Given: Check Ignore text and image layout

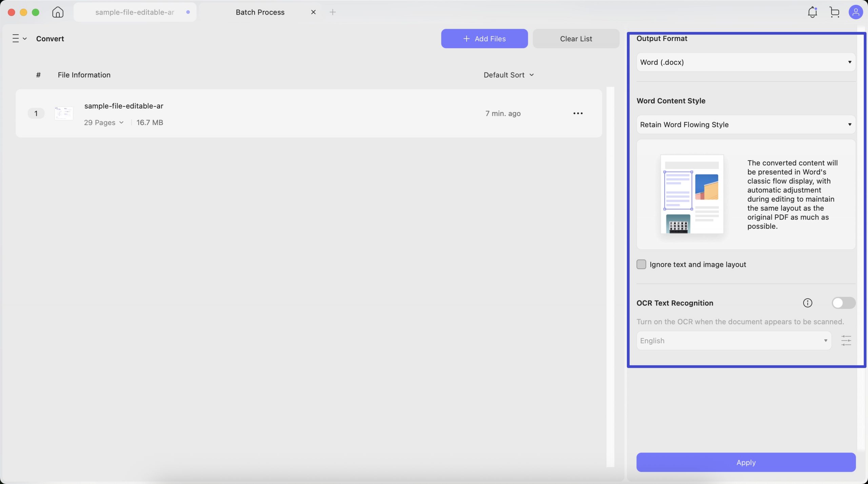Looking at the screenshot, I should (x=641, y=264).
